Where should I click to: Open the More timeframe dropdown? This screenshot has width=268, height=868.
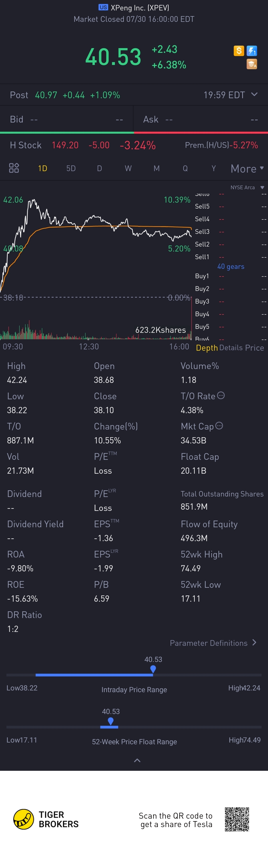247,168
